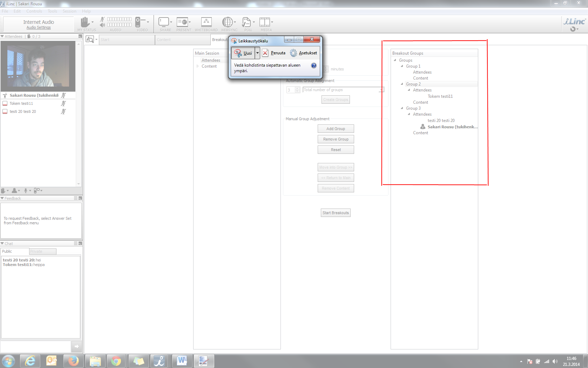Toggle microphone for testi 20 testi 20
Screen dimensions: 588x368
pyautogui.click(x=63, y=111)
